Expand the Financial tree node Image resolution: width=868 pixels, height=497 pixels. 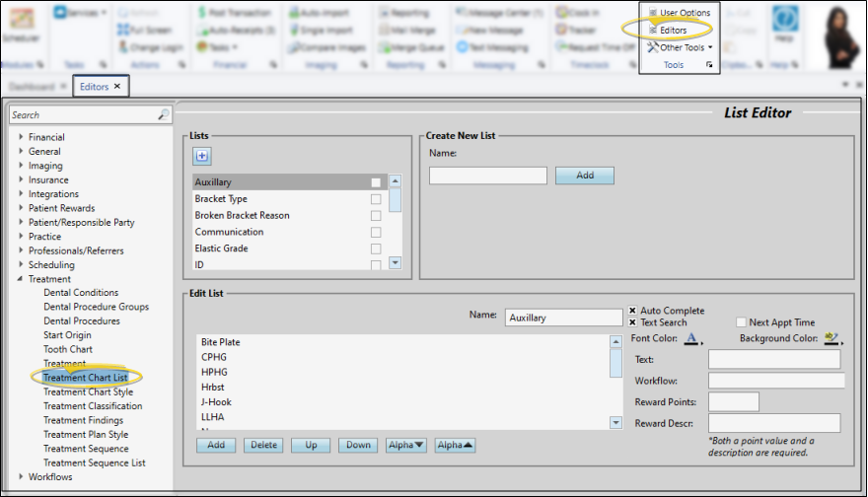pos(21,137)
